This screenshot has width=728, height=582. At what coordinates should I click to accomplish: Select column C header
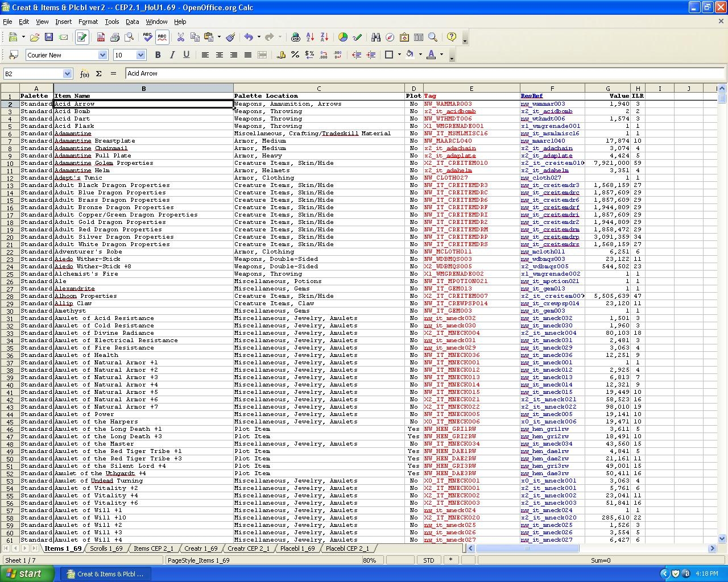tap(318, 89)
